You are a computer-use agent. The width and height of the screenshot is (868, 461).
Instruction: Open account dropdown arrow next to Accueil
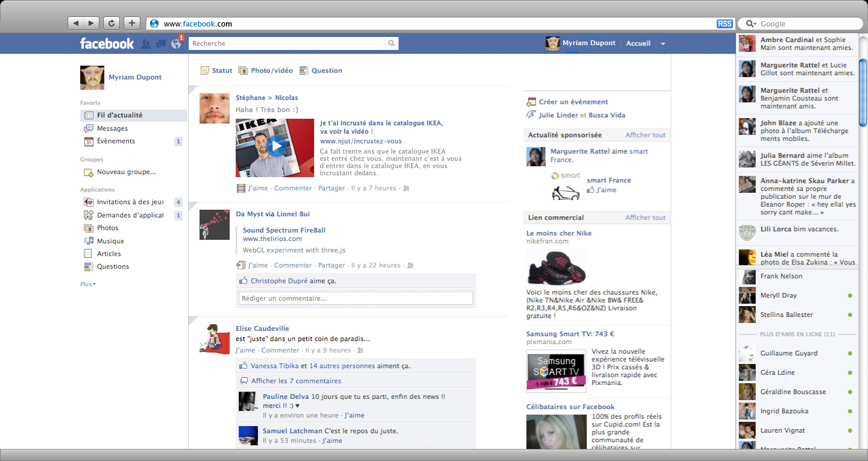[662, 44]
